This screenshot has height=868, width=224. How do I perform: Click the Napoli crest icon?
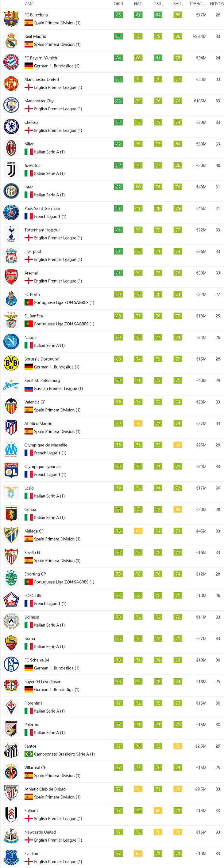point(11,342)
